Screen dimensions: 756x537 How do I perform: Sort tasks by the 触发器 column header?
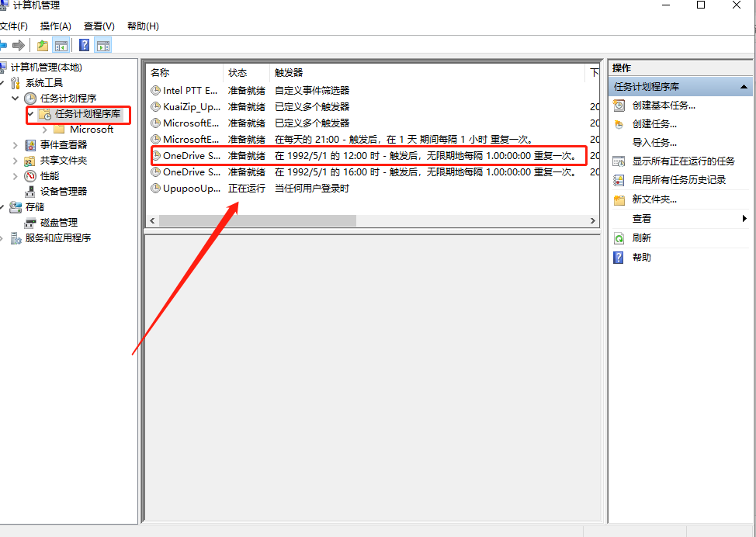coord(427,73)
